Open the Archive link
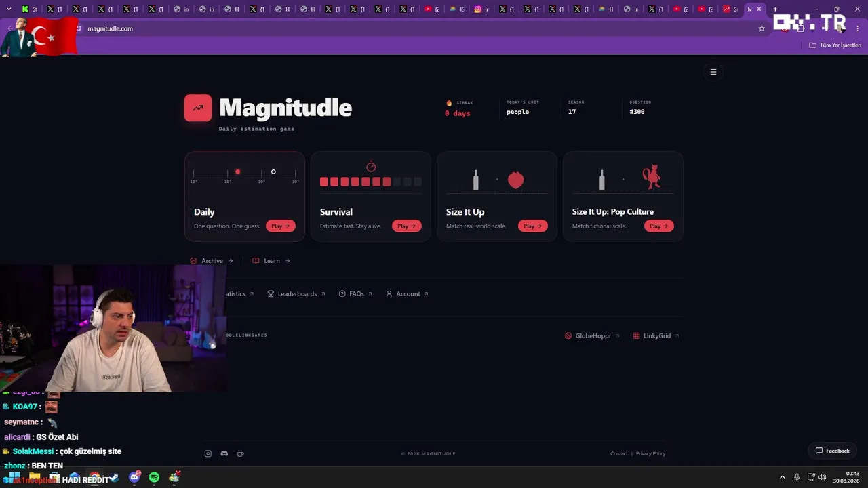This screenshot has width=868, height=488. pyautogui.click(x=212, y=261)
